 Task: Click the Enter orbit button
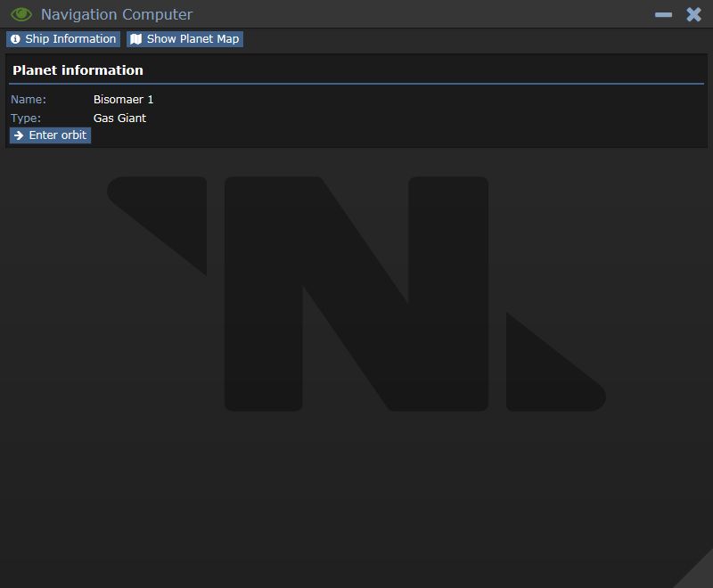[x=51, y=135]
